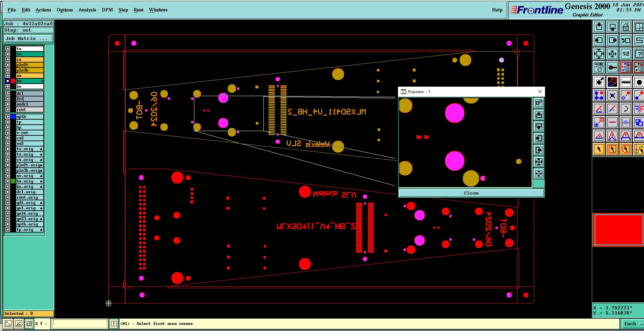The image size is (644, 331).
Task: Toggle the checkbox for layer 'mpth'
Action: pos(8,117)
